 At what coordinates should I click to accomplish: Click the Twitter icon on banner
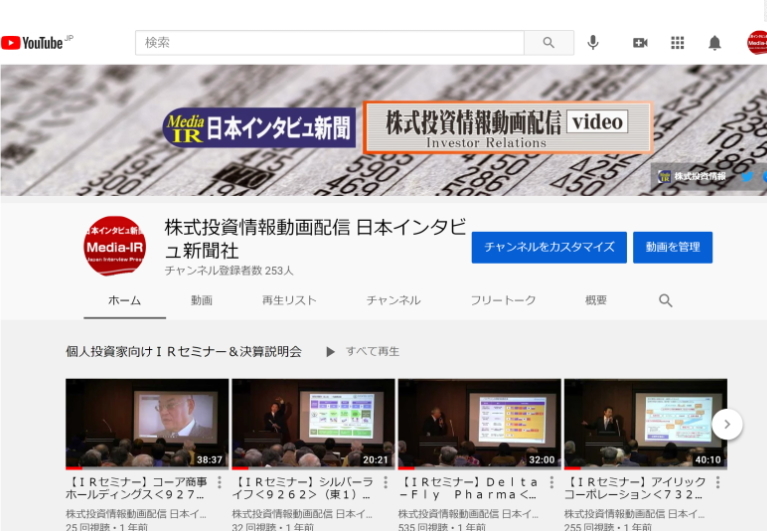pos(746,177)
